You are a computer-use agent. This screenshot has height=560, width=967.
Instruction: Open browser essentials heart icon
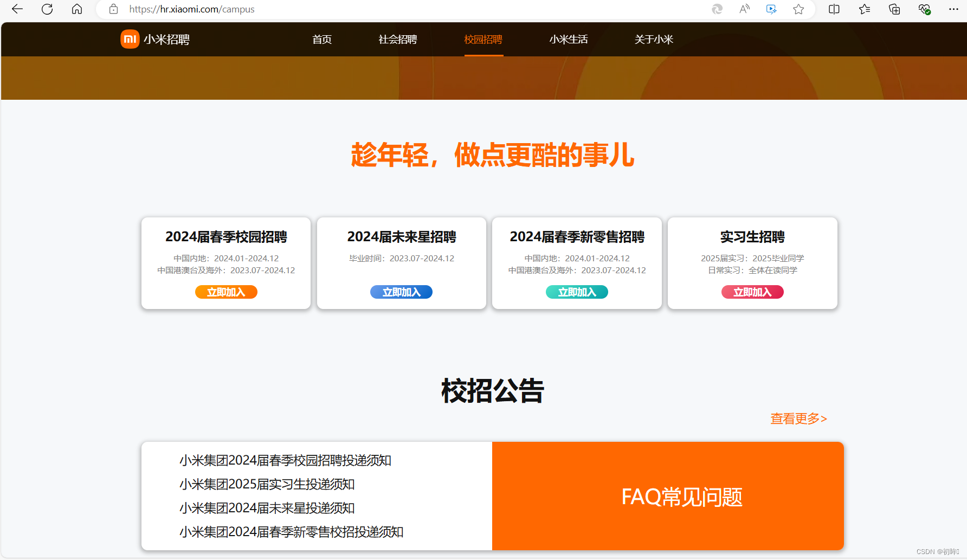click(x=924, y=9)
